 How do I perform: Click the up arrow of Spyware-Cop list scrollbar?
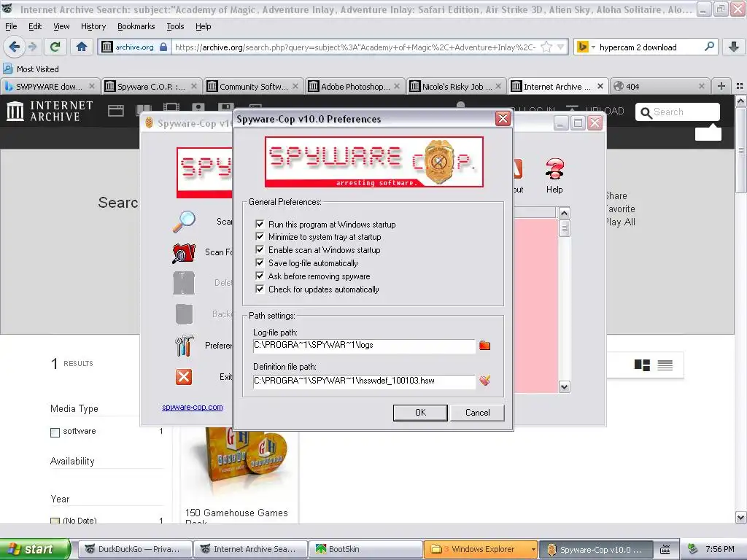pyautogui.click(x=564, y=213)
